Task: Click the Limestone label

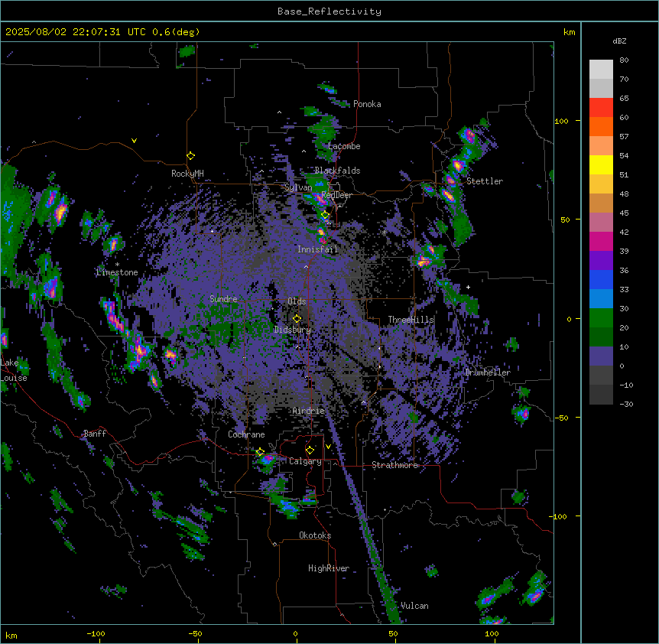Action: click(x=117, y=272)
